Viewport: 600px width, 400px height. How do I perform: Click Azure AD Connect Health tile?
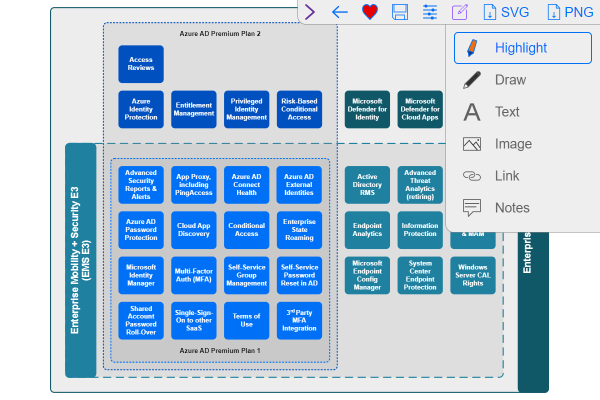[x=246, y=185]
